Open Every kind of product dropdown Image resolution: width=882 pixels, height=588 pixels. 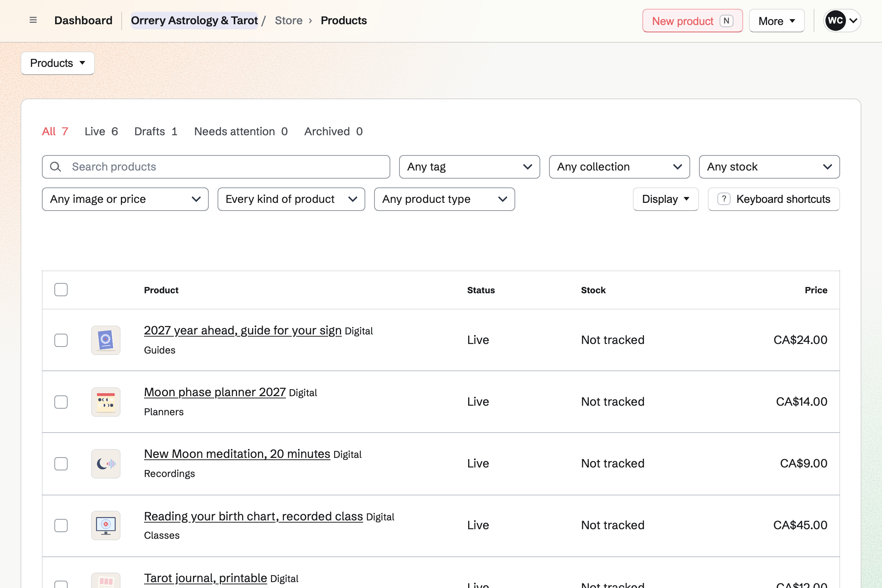pyautogui.click(x=291, y=199)
